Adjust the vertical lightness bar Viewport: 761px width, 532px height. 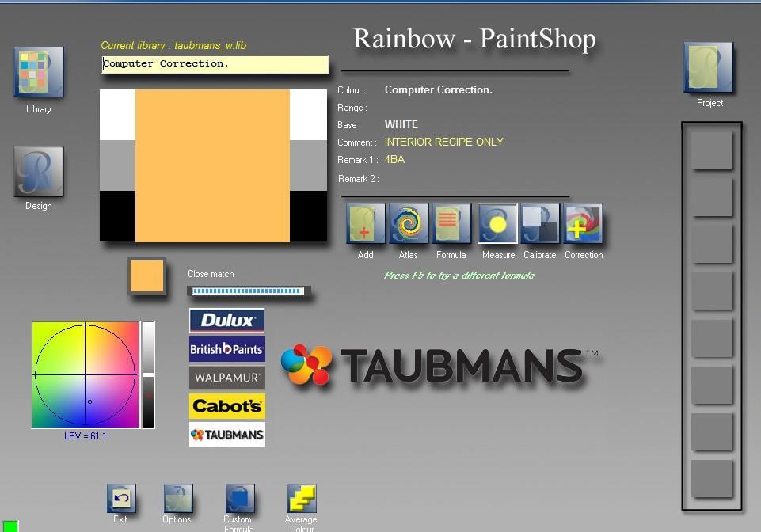point(149,374)
